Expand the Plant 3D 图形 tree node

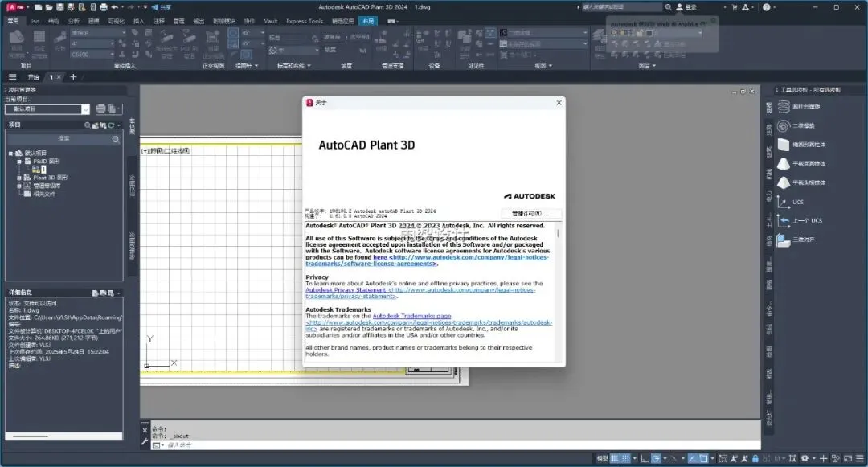pos(18,178)
